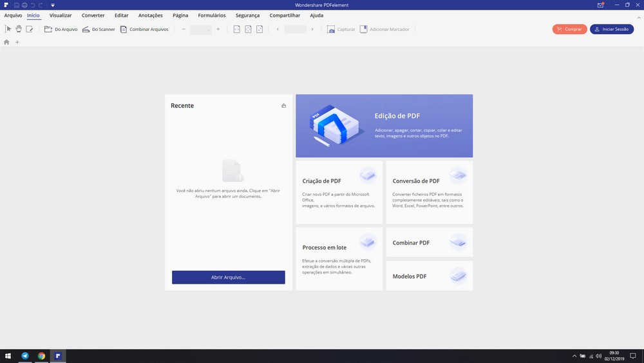
Task: Click the volume icon in system tray
Action: (598, 356)
